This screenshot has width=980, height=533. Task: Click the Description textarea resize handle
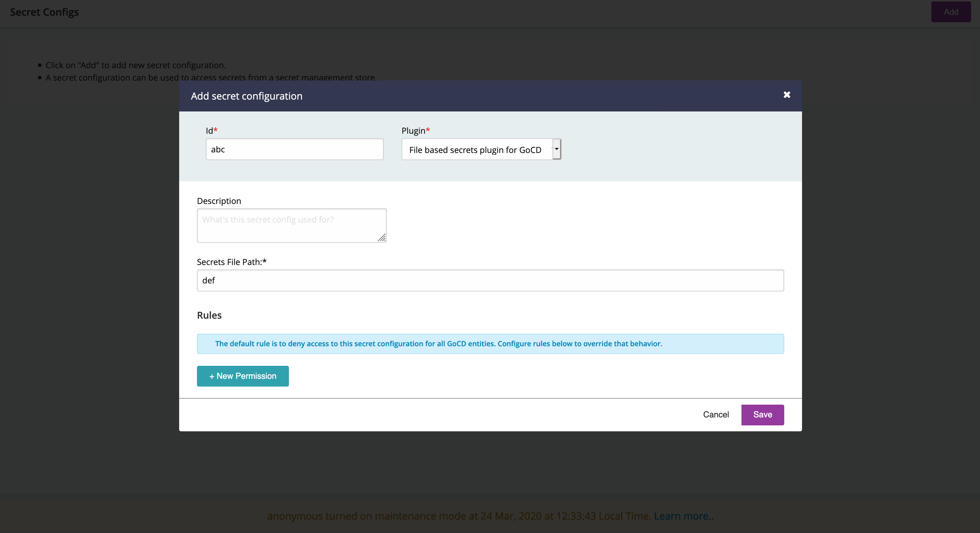point(381,238)
